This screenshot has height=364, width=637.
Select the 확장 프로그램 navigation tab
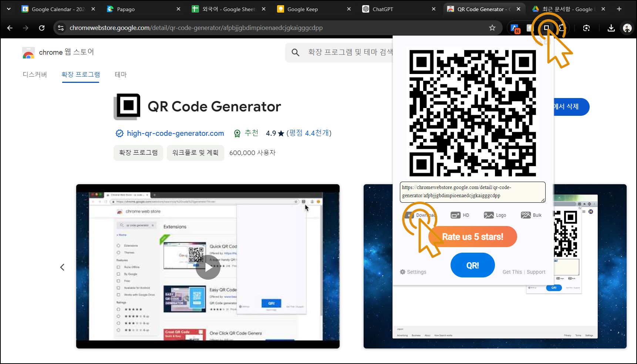coord(81,75)
